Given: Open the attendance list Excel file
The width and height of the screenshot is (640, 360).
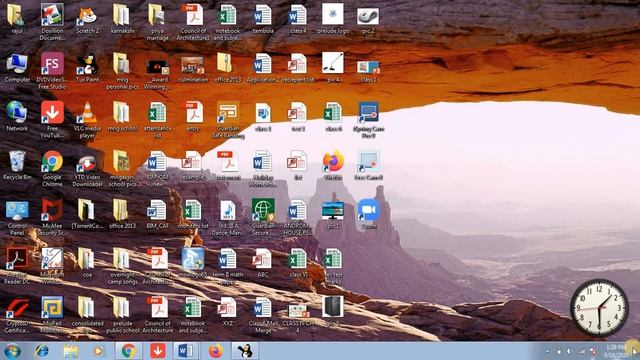Looking at the screenshot, I should 158,120.
